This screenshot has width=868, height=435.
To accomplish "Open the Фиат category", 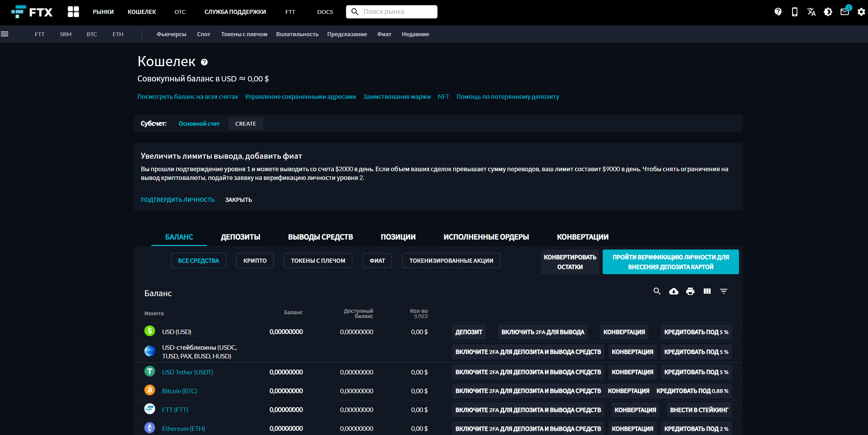I will tap(384, 34).
